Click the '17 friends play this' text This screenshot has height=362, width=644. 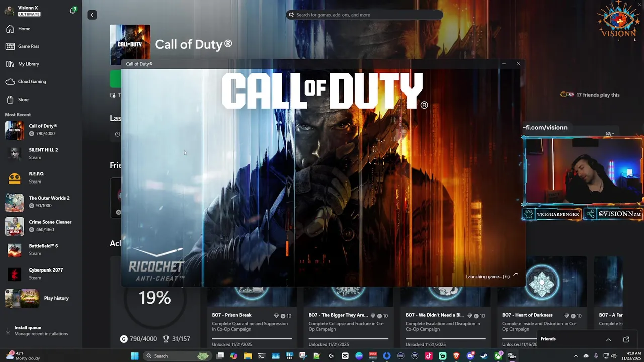pyautogui.click(x=598, y=95)
